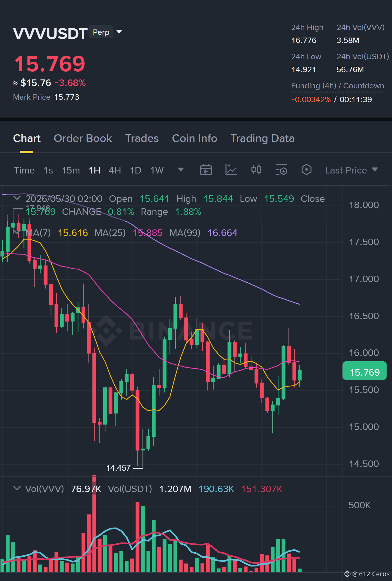Select the candlestick chart style icon
This screenshot has width=392, height=581.
256,170
